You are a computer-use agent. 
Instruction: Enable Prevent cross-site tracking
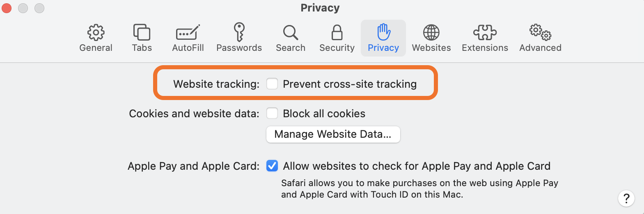pyautogui.click(x=272, y=84)
